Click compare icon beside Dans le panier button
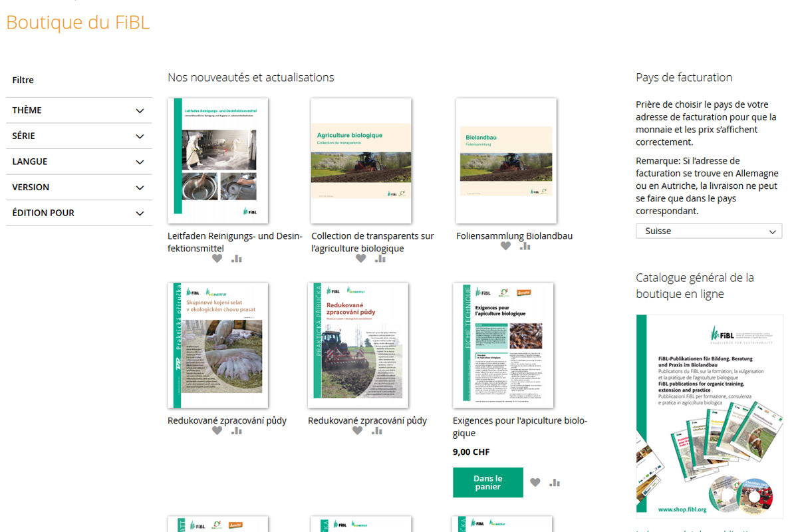The height and width of the screenshot is (532, 798). click(555, 483)
